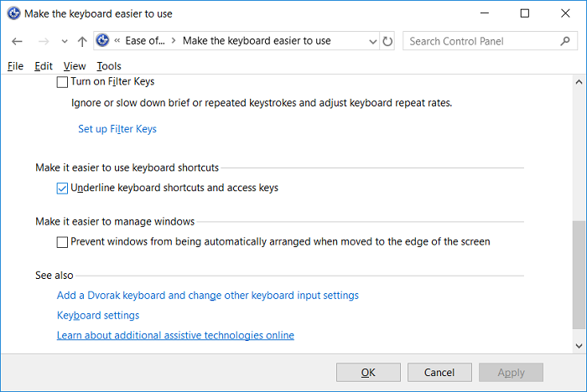
Task: Enable the Turn on Filter Keys checkbox
Action: click(62, 82)
